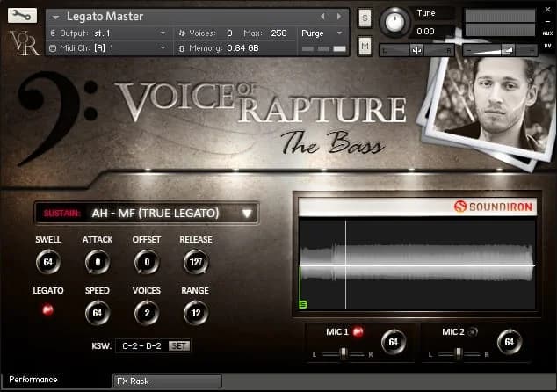Close the instrument with X icon
Viewport: 557px width, 392px height.
(547, 10)
